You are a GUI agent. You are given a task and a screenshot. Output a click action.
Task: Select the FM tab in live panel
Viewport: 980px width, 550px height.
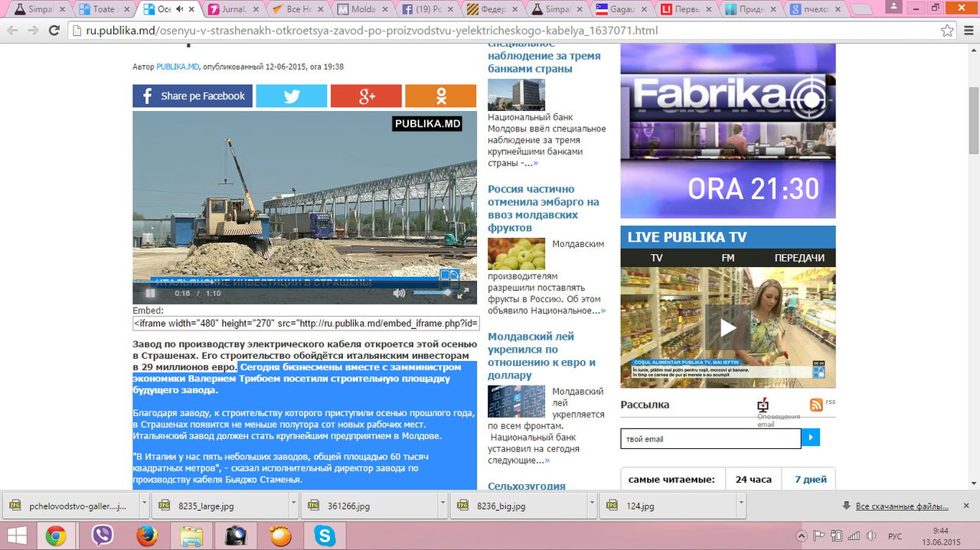click(728, 258)
